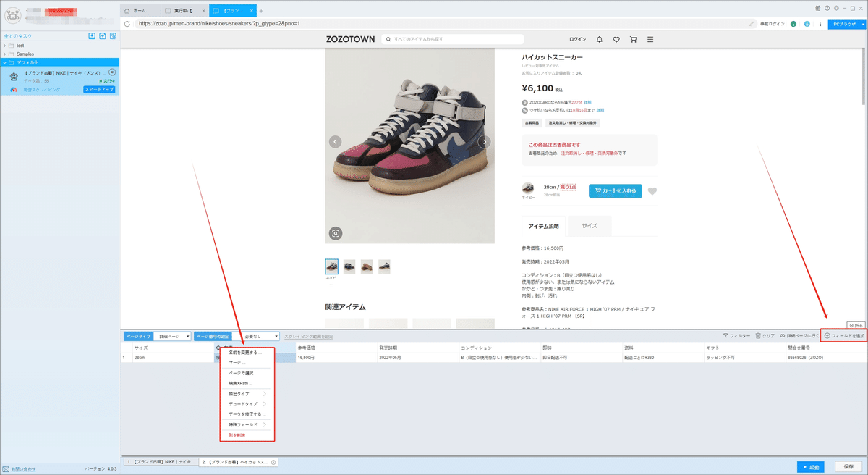Click フィールドを追加 to add a field
868x475 pixels.
845,336
